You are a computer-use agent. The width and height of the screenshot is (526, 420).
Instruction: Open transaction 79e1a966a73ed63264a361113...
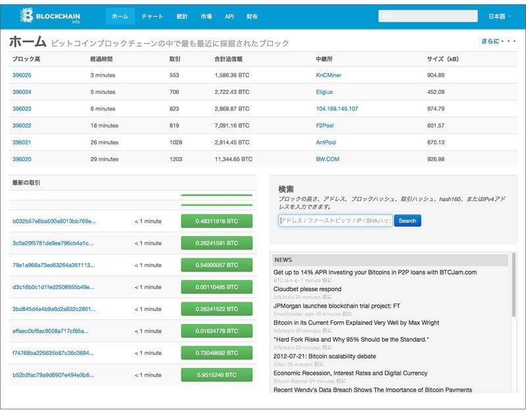[54, 265]
